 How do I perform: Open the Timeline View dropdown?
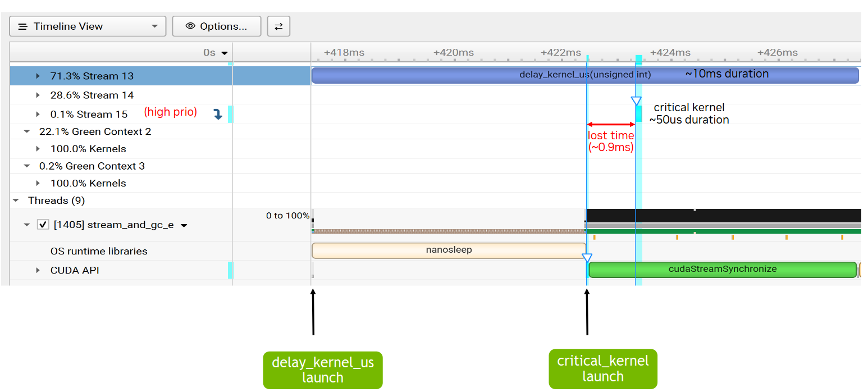point(154,26)
